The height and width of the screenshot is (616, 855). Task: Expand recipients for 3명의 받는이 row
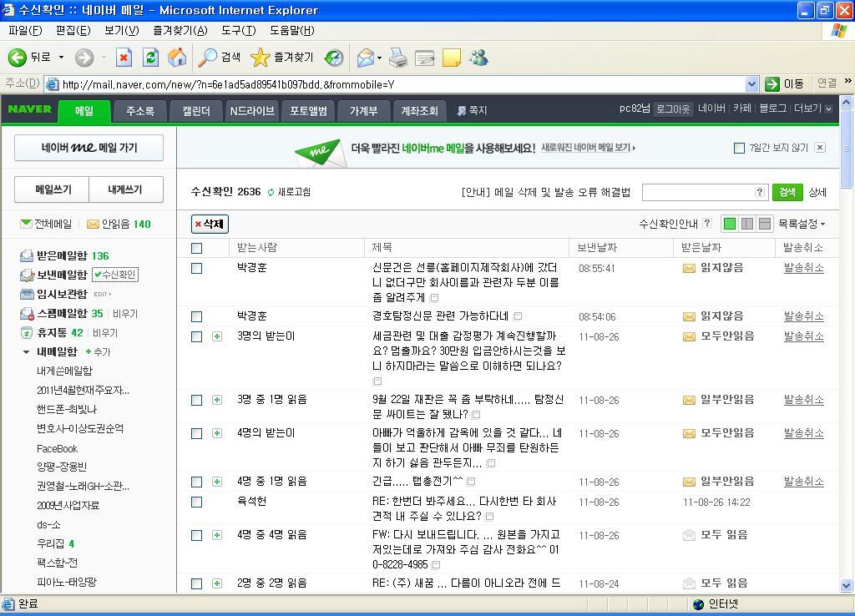217,336
